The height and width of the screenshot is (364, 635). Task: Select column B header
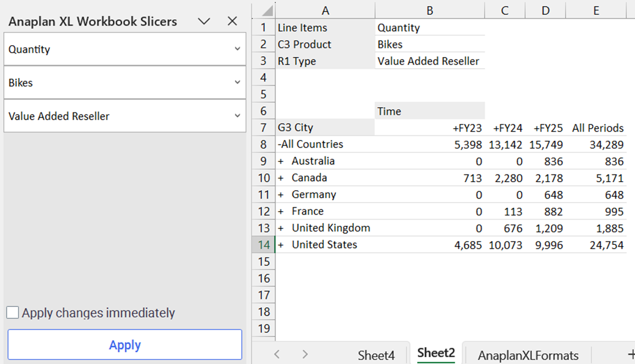tap(430, 10)
